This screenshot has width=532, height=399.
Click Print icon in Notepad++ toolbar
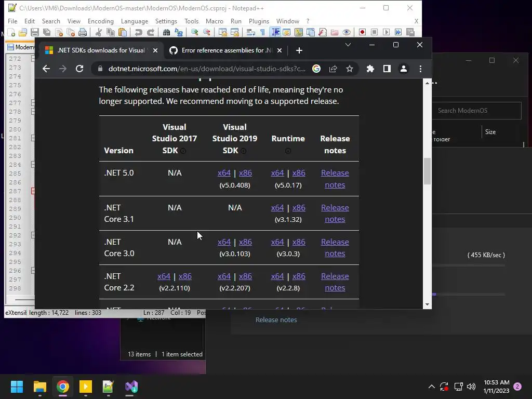[x=83, y=32]
